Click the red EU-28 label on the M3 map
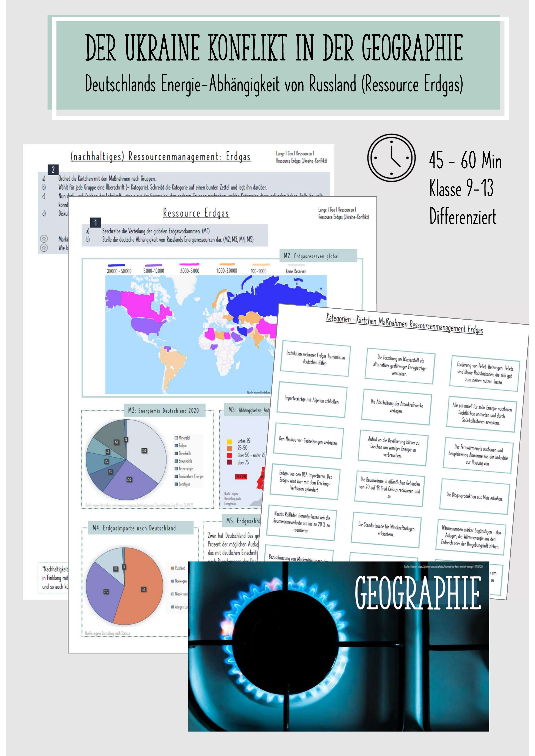535x756 pixels. (241, 477)
